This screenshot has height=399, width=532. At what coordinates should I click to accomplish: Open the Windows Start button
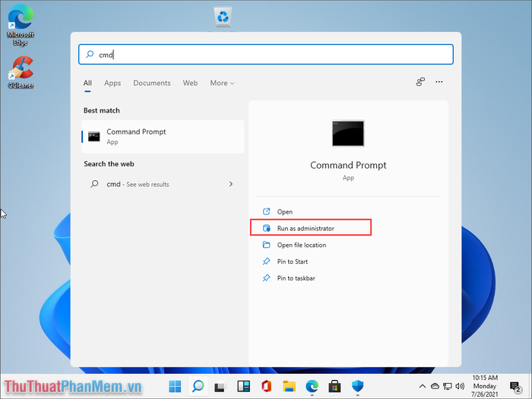click(x=175, y=386)
